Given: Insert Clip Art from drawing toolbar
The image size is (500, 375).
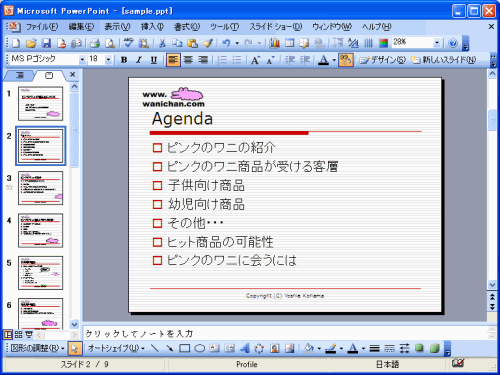Looking at the screenshot, I should tap(274, 348).
